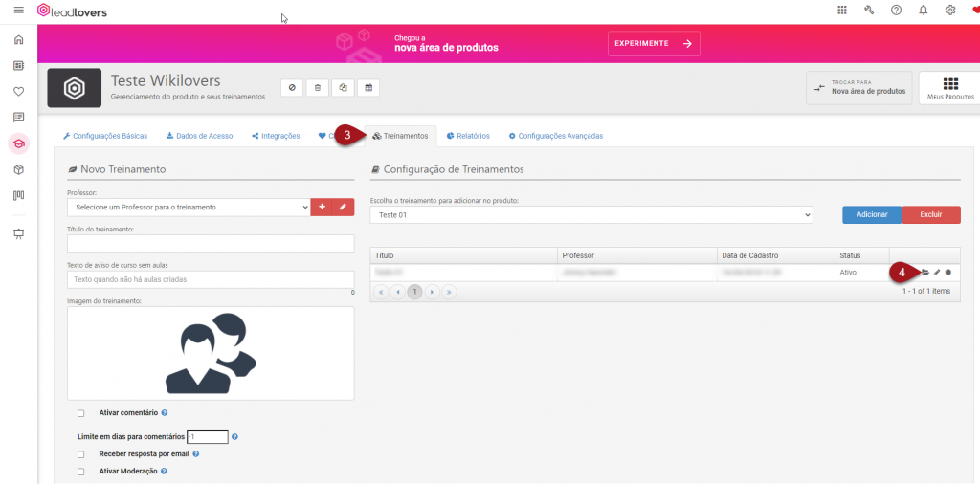Image resolution: width=980 pixels, height=484 pixels.
Task: Click the blue Adicionar button
Action: coord(871,215)
